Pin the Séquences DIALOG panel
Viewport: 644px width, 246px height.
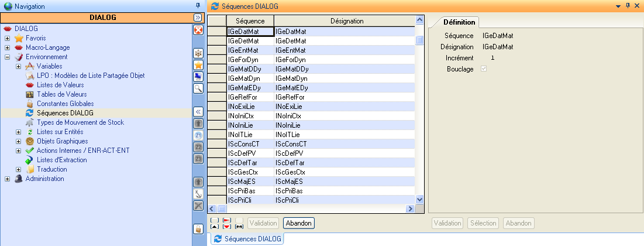point(628,6)
